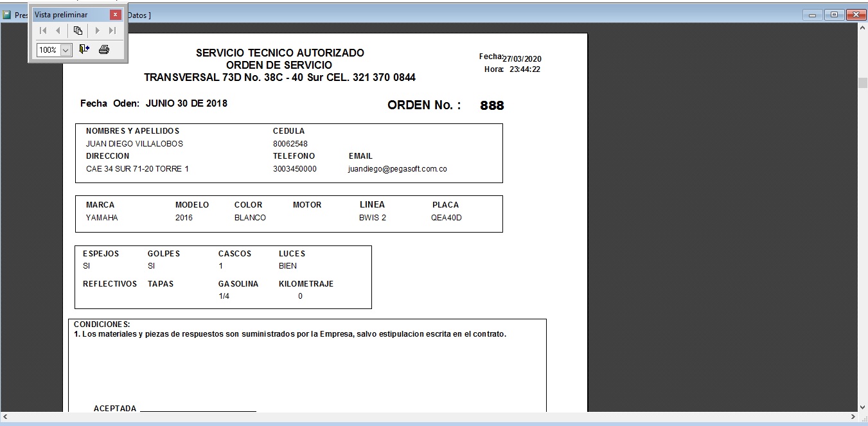868x426 pixels.
Task: Click the 100% zoom value field
Action: tap(48, 50)
